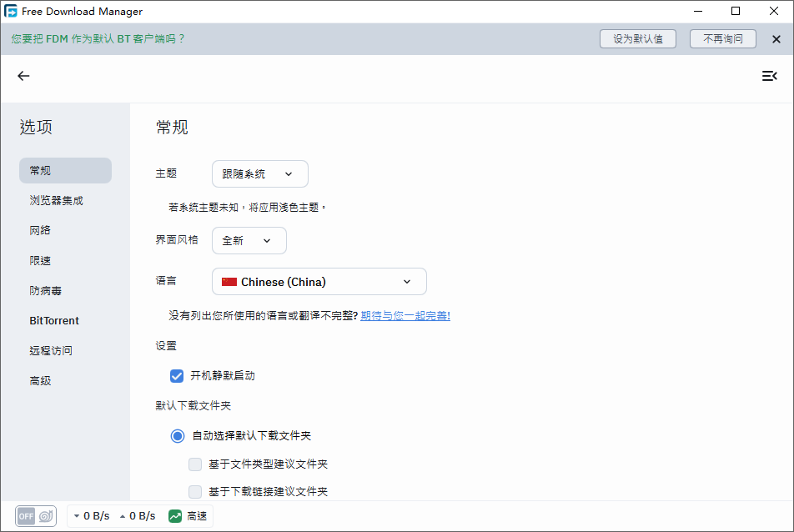Disable the 开机静默启动 checkbox
Image resolution: width=794 pixels, height=532 pixels.
click(x=176, y=375)
